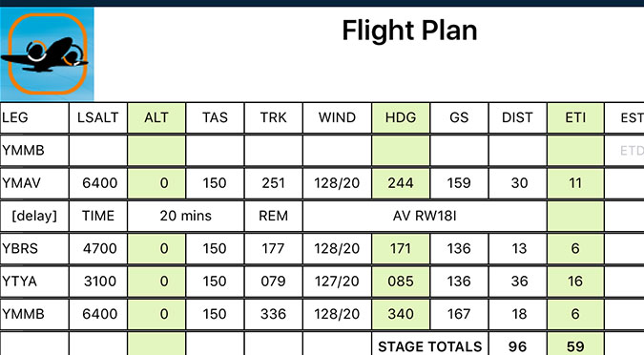
Task: Select the ALT cell for YMAV leg
Action: [156, 183]
